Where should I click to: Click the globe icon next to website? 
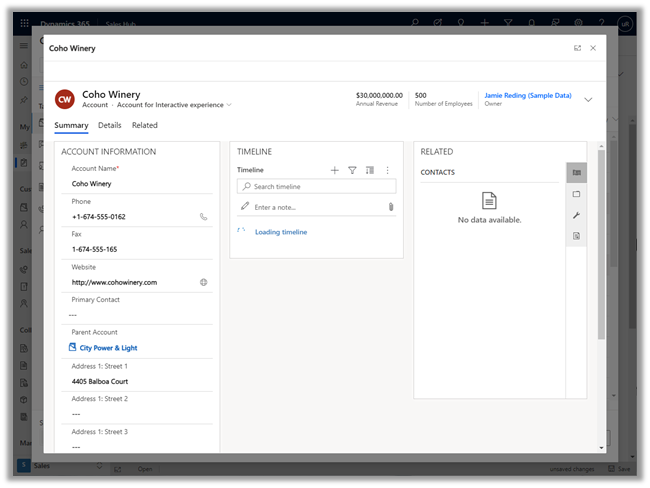204,282
